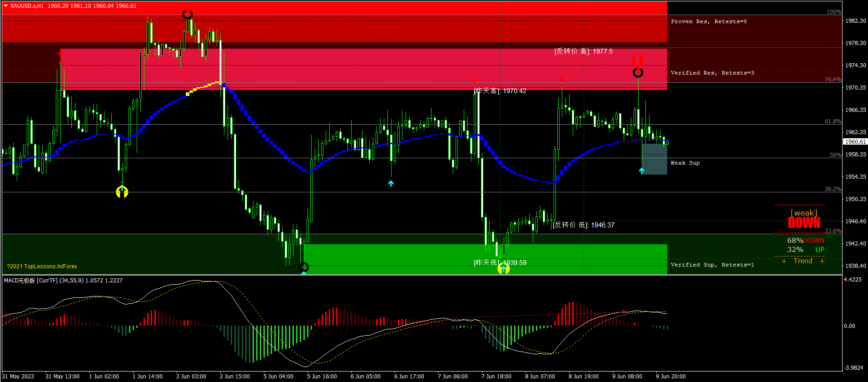
Task: Click the crimson Verified Res zone
Action: click(x=363, y=69)
